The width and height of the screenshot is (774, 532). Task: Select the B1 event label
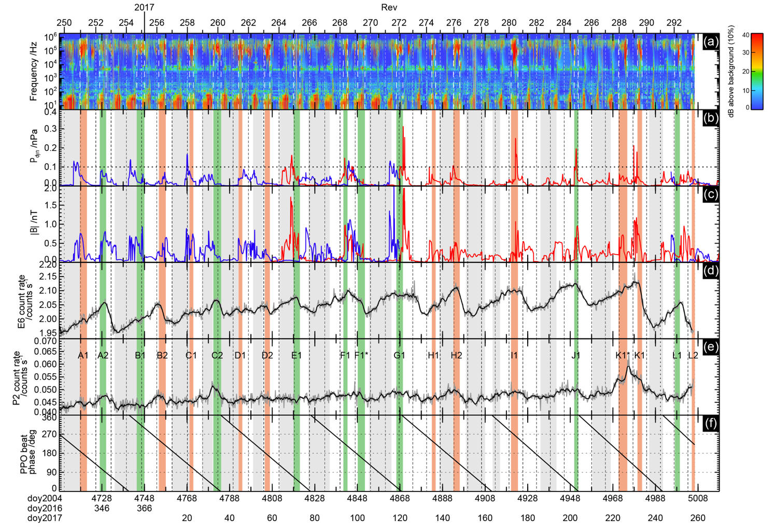click(x=140, y=355)
